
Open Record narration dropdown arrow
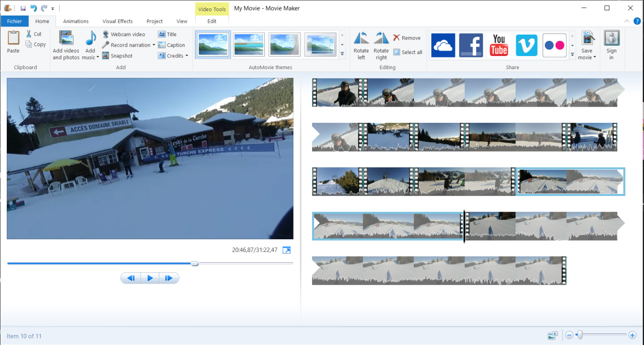[154, 45]
